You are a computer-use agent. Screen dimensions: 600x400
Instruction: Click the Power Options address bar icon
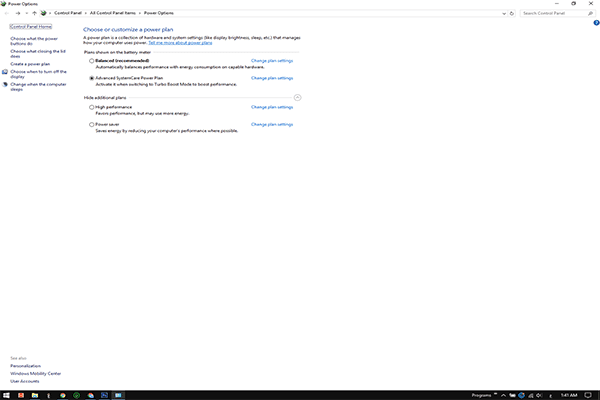(x=43, y=13)
